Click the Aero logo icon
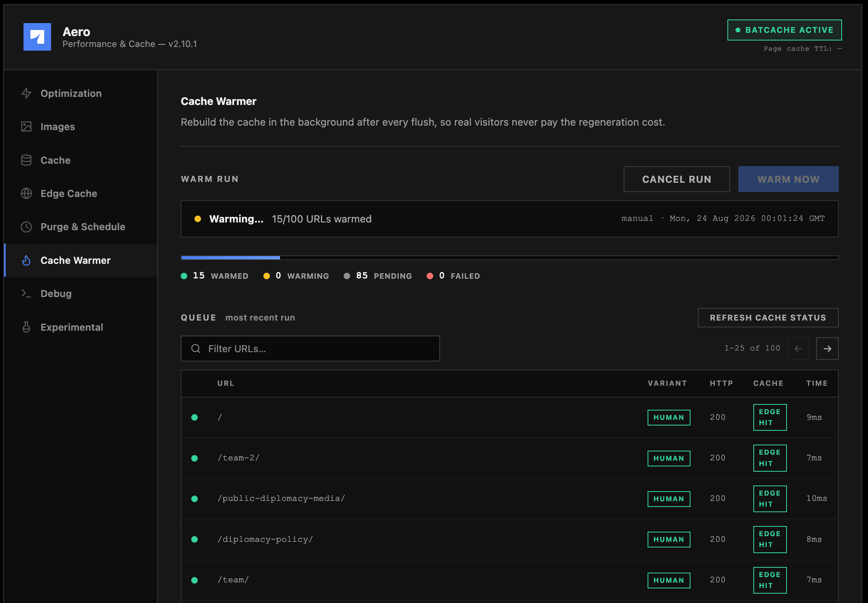The image size is (868, 603). [x=37, y=37]
